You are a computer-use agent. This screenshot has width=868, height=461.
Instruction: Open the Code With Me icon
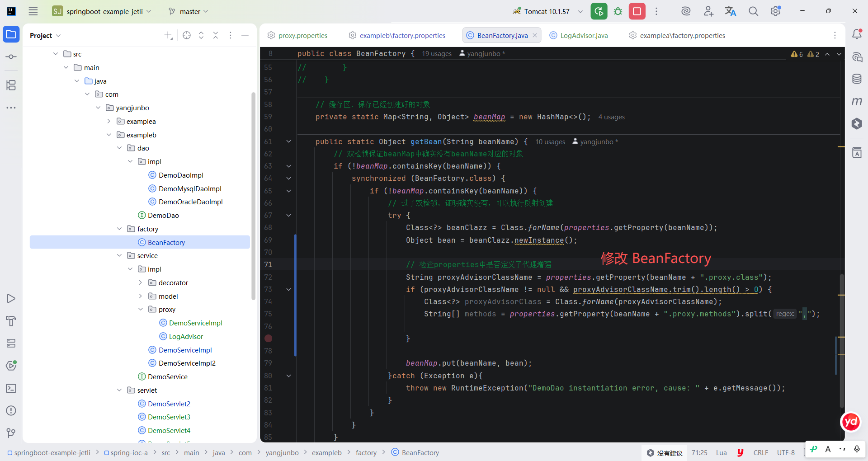click(x=708, y=11)
